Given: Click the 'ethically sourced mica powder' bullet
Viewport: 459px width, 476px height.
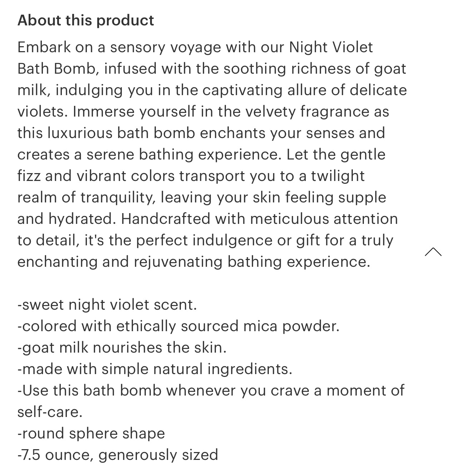Looking at the screenshot, I should (178, 326).
